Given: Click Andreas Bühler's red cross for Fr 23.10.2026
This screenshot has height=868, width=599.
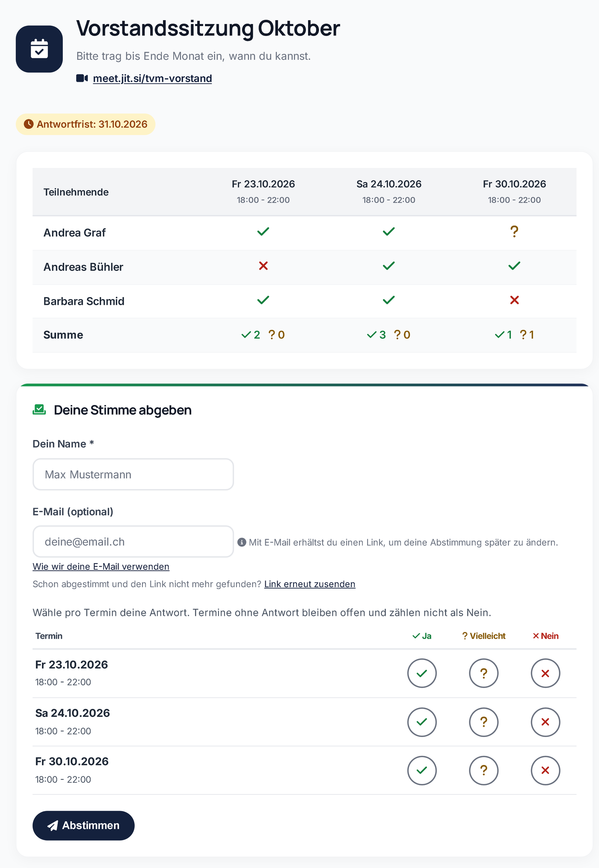Looking at the screenshot, I should [263, 266].
